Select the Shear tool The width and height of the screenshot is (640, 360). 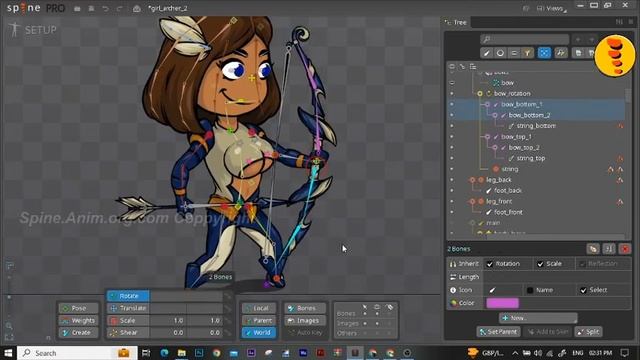point(128,333)
